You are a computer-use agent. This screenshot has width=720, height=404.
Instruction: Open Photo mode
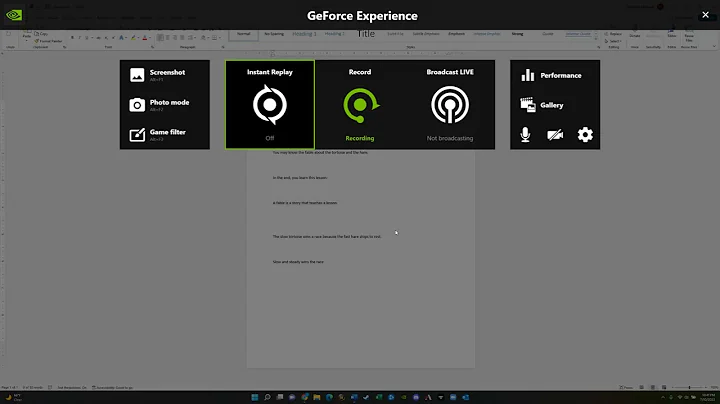(x=159, y=105)
